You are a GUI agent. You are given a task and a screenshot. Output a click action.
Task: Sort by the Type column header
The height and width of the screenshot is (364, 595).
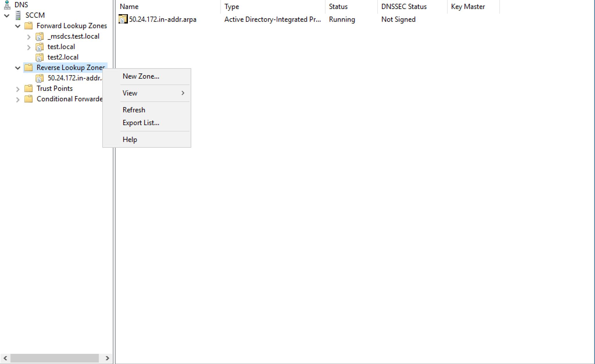tap(231, 6)
